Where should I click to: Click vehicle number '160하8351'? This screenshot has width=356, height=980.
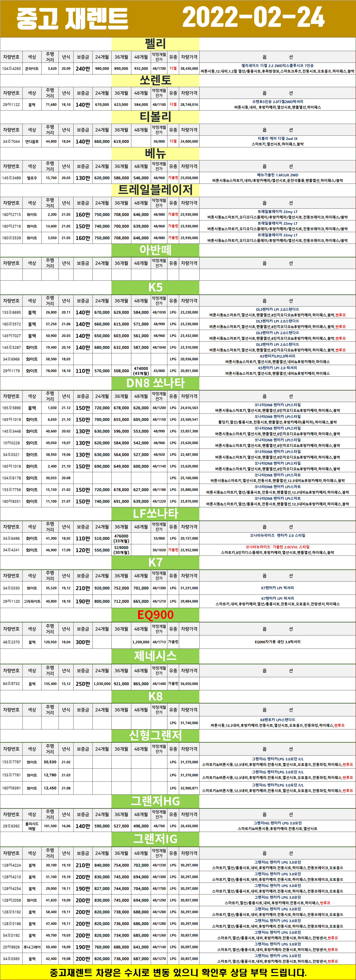tap(12, 501)
